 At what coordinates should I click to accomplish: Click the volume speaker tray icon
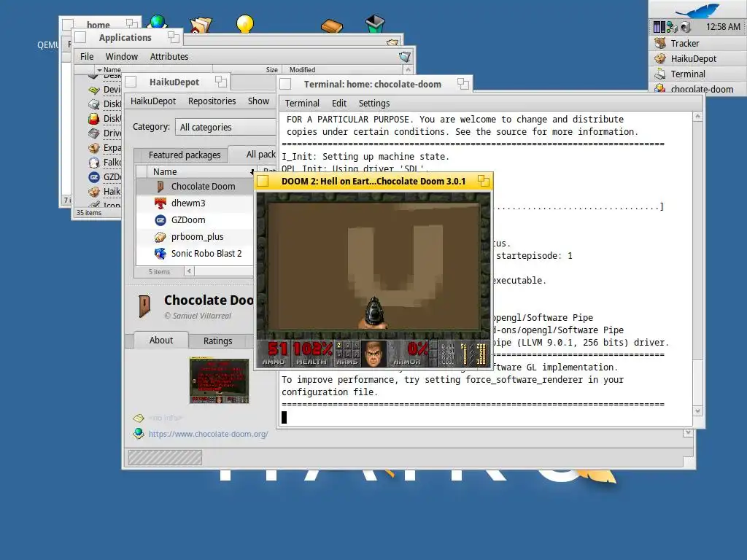coord(685,27)
